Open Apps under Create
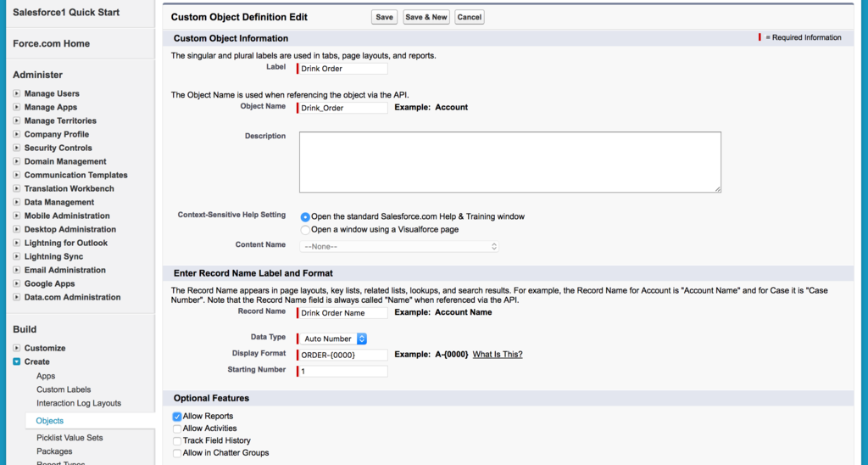This screenshot has width=868, height=465. point(46,376)
